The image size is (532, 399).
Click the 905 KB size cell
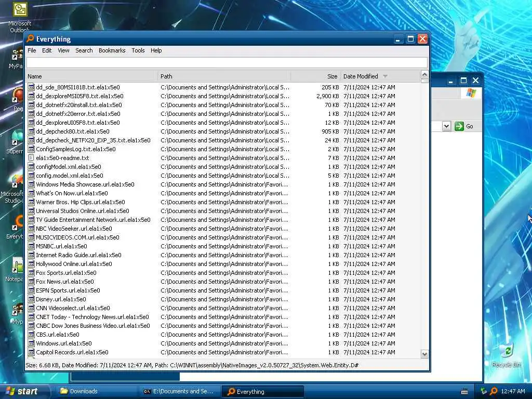coord(330,131)
